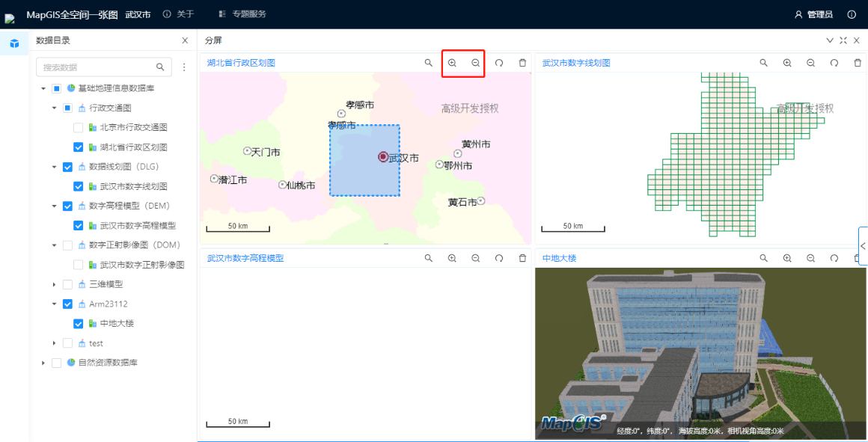This screenshot has height=442, width=868.
Task: Zoom in on the 湖北省行政区划图 pane
Action: pos(452,63)
